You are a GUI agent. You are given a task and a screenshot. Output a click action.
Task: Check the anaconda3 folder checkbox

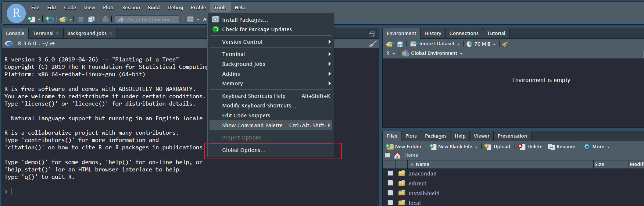coord(390,173)
